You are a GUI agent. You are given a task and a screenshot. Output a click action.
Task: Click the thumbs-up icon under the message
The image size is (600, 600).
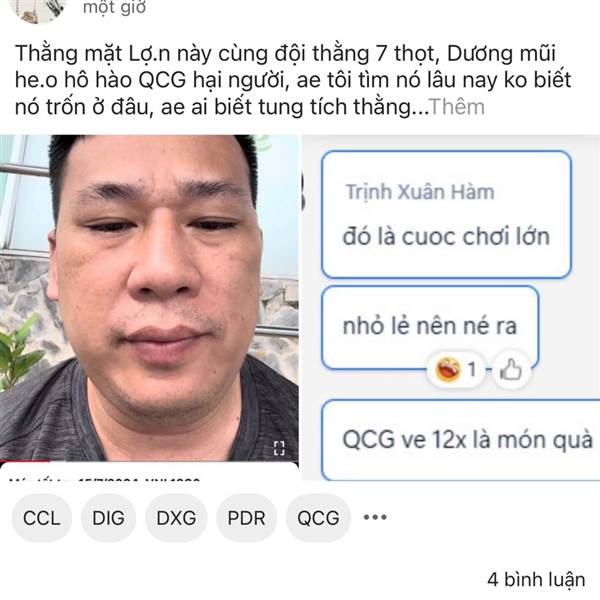point(511,370)
